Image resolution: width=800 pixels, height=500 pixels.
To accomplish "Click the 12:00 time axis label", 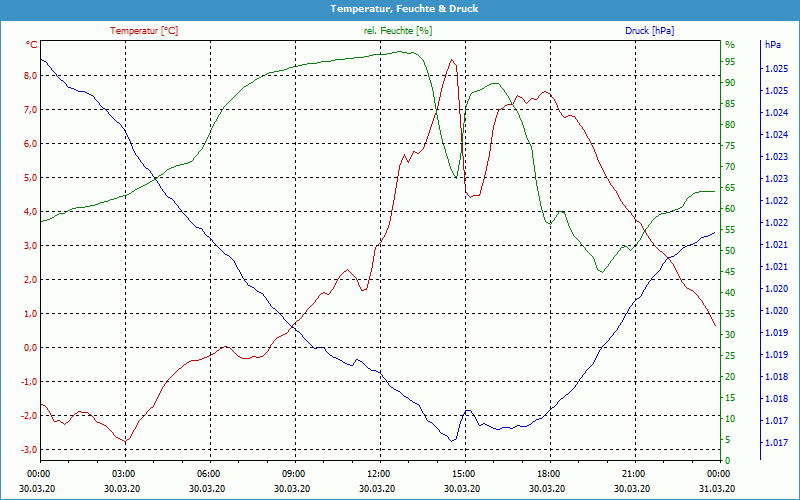I will tap(379, 474).
